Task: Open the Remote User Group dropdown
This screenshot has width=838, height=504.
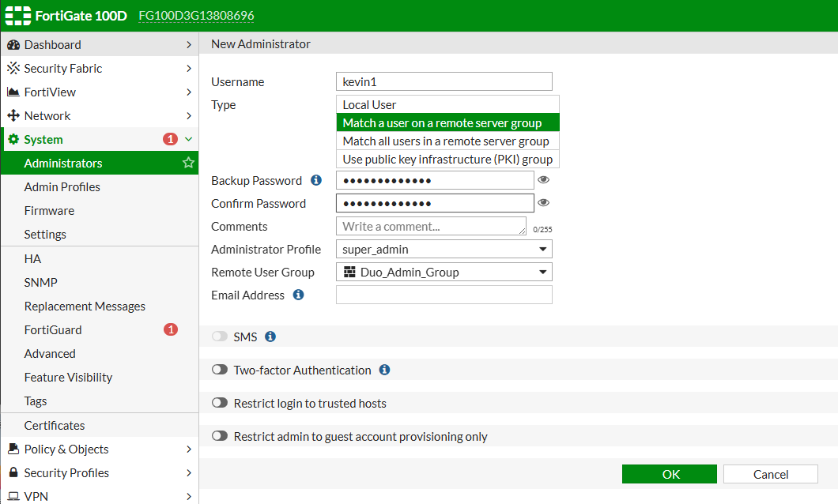Action: point(444,272)
